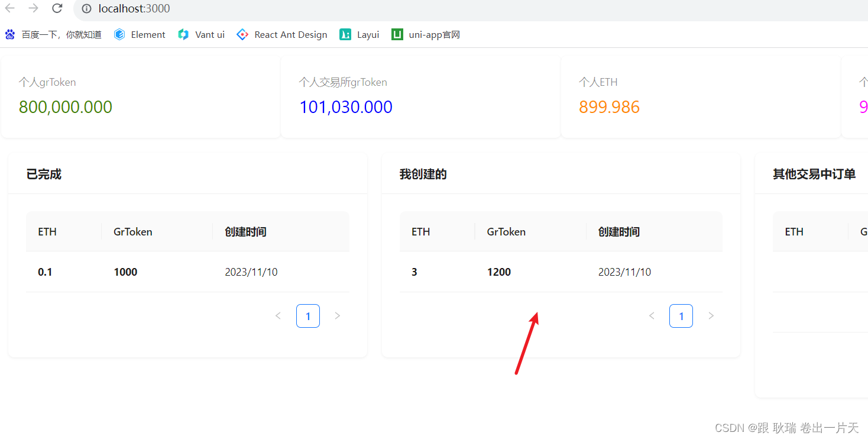Click the 2023/11/10 date in 已完成 table
The height and width of the screenshot is (439, 868).
click(251, 272)
